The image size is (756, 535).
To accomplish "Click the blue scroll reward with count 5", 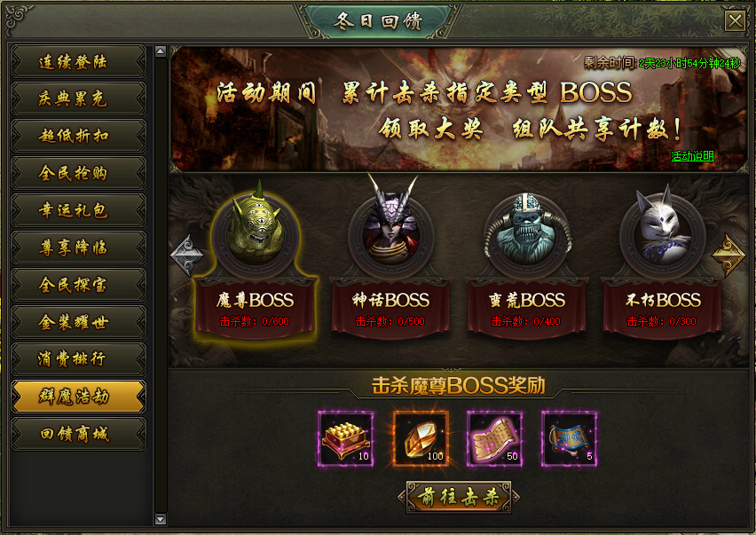I will (x=570, y=438).
